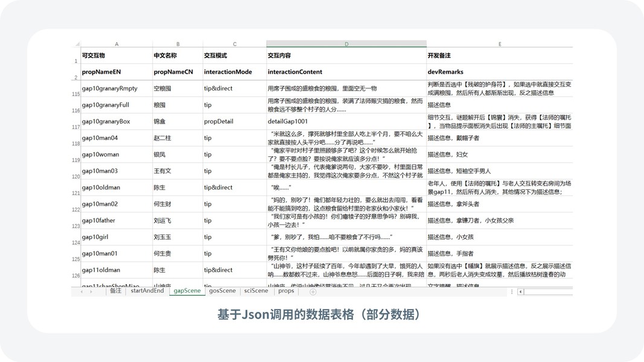
Task: Click the 交互模式 header cell
Action: (235, 56)
